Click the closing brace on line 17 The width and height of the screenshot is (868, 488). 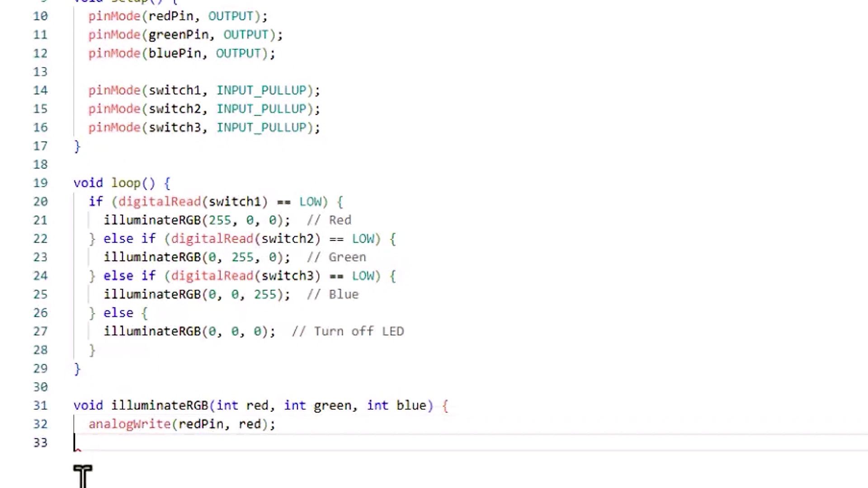pos(77,146)
